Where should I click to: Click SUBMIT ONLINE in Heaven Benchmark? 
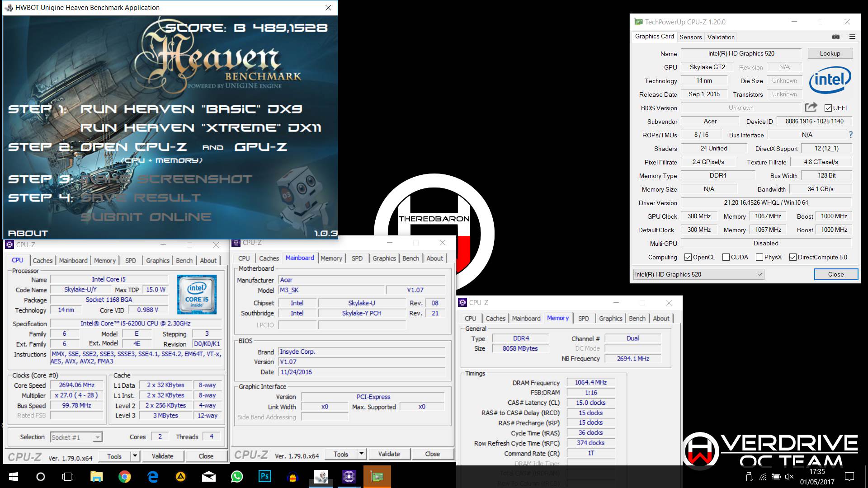pos(146,217)
